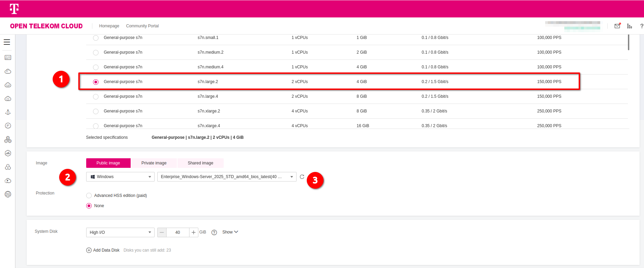This screenshot has width=644, height=268.
Task: Select the s7n.medium.2 flavor radio button
Action: coord(96,53)
